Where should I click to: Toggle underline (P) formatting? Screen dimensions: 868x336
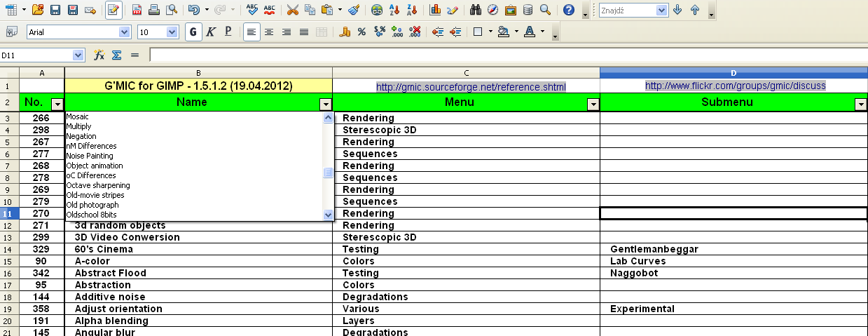[228, 32]
